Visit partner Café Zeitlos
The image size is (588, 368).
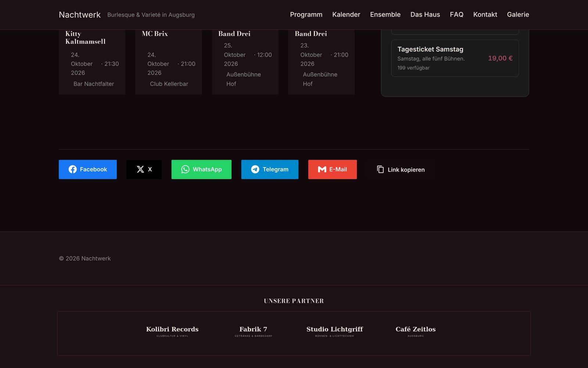(416, 331)
